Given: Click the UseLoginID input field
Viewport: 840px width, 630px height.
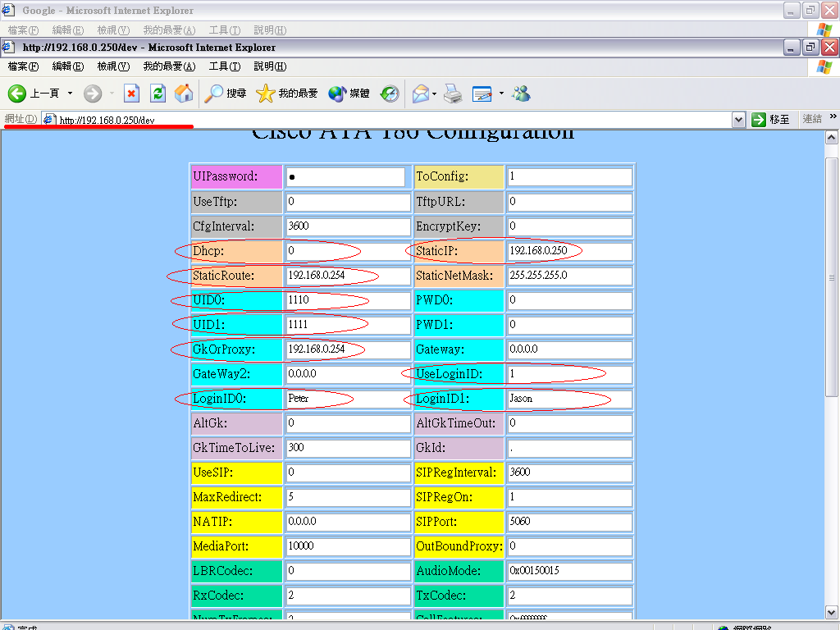Looking at the screenshot, I should click(x=569, y=374).
